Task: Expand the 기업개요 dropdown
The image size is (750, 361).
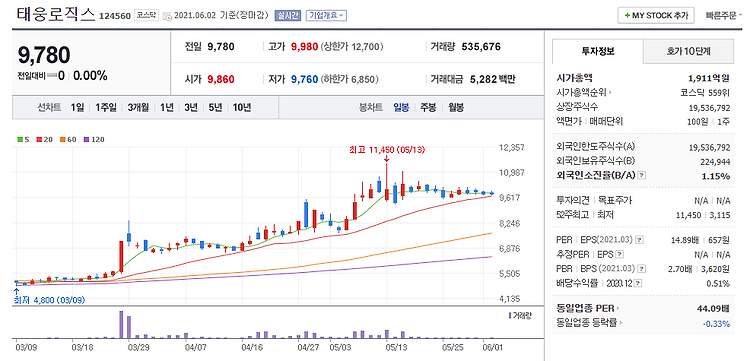Action: tap(326, 15)
